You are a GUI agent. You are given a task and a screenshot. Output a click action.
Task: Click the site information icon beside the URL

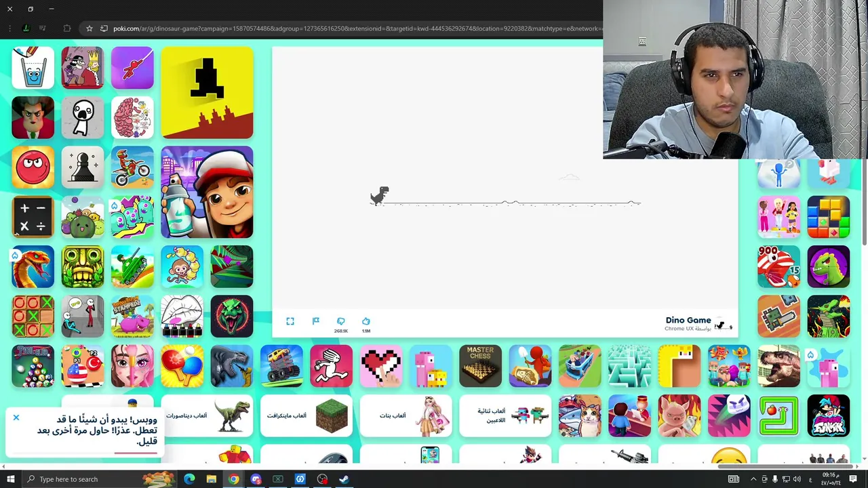pyautogui.click(x=104, y=28)
